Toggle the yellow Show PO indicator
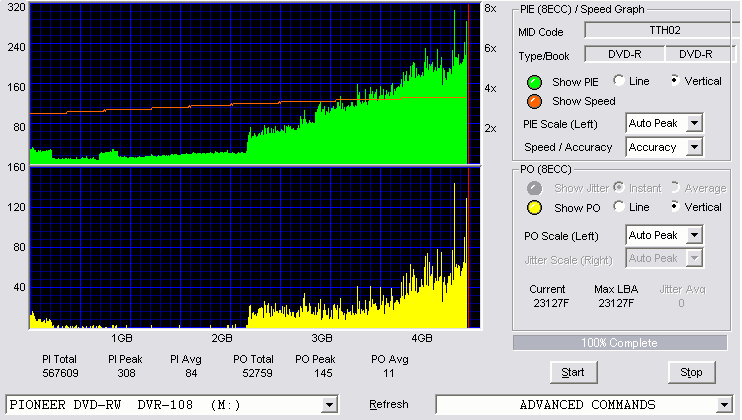The image size is (742, 420). [x=534, y=208]
